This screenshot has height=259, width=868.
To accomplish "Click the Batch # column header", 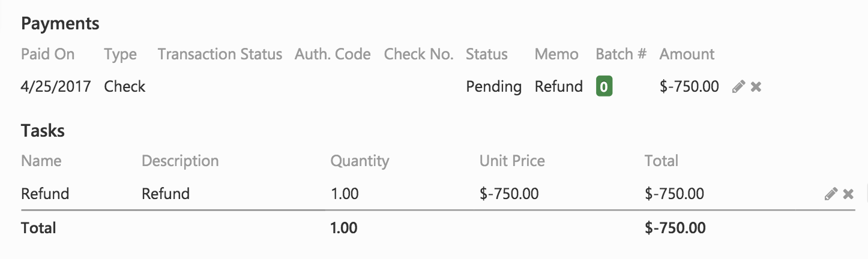I will [621, 55].
